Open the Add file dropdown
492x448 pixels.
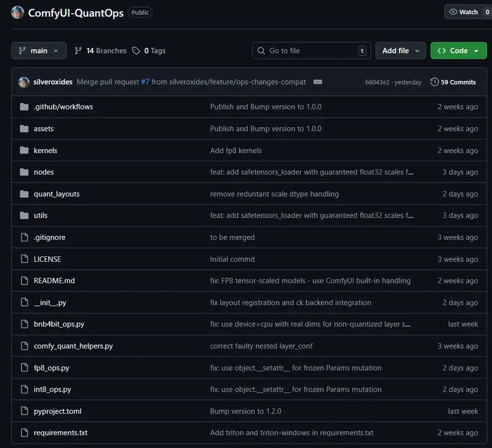coord(400,50)
